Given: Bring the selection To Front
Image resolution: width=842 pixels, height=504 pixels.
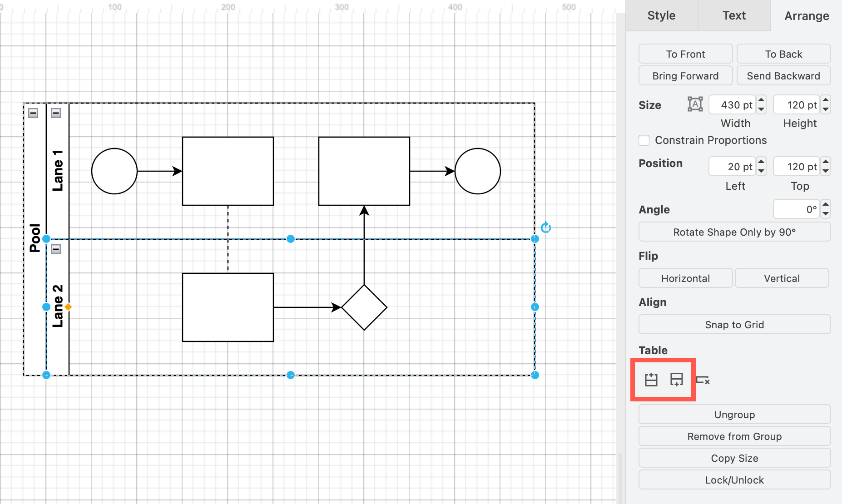Looking at the screenshot, I should click(685, 54).
